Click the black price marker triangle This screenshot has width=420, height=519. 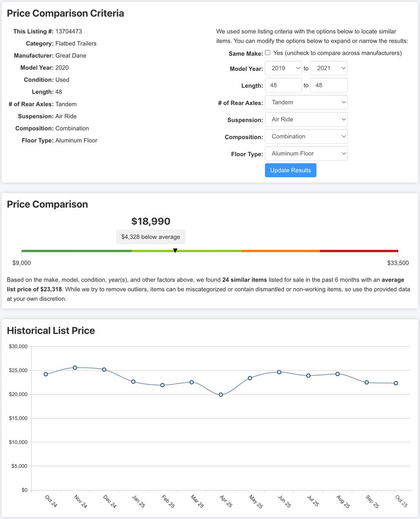point(175,250)
